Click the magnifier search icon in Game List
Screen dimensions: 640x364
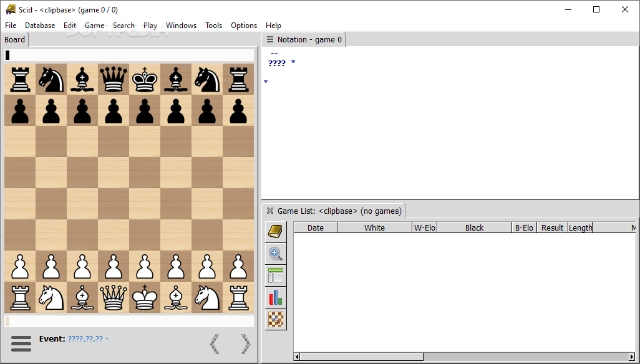pos(276,254)
